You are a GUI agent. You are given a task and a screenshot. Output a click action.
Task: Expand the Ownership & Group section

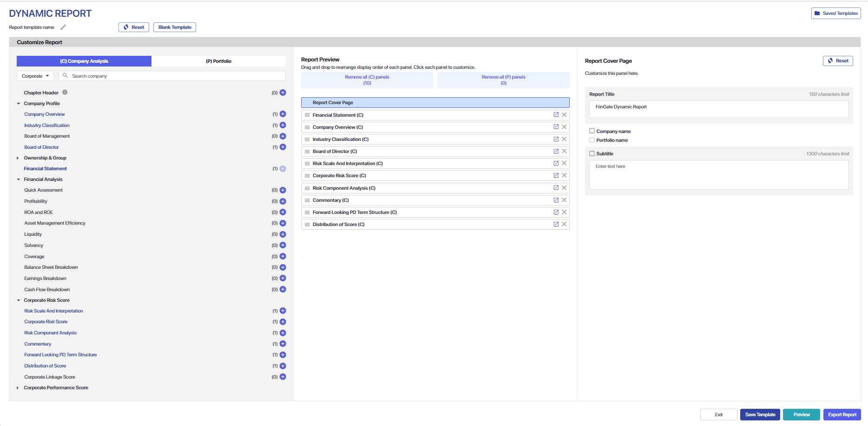[18, 158]
